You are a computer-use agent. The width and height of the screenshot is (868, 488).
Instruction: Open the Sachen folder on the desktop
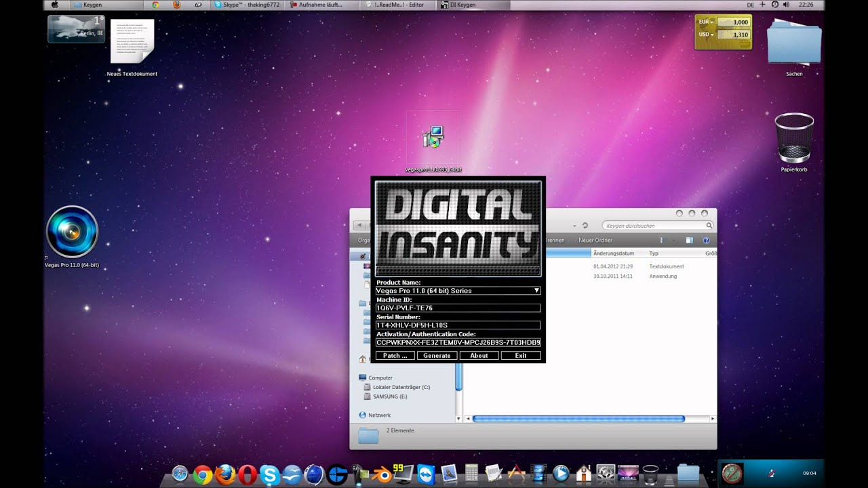pos(794,46)
